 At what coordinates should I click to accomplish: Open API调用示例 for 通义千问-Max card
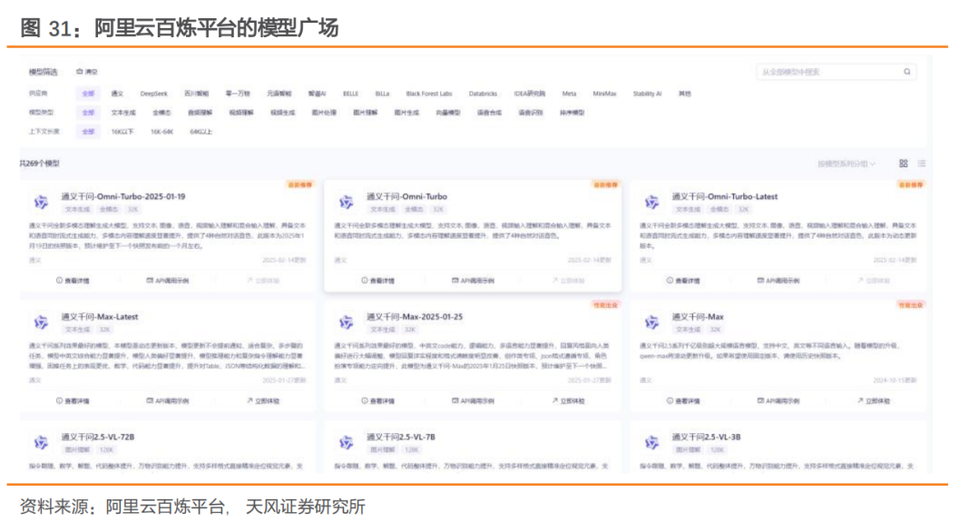click(x=779, y=400)
